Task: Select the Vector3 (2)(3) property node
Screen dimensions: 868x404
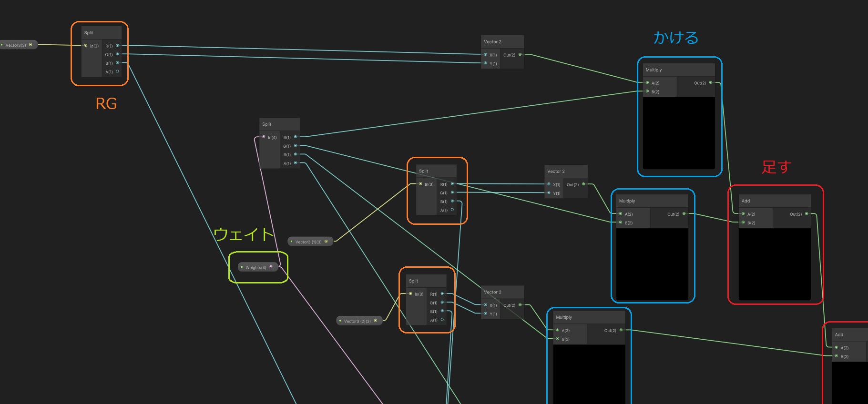Action: coord(357,321)
